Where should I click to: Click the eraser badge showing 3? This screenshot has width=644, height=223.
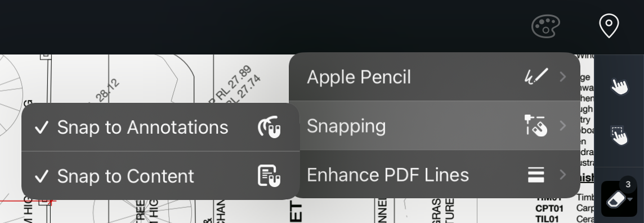coord(628,185)
